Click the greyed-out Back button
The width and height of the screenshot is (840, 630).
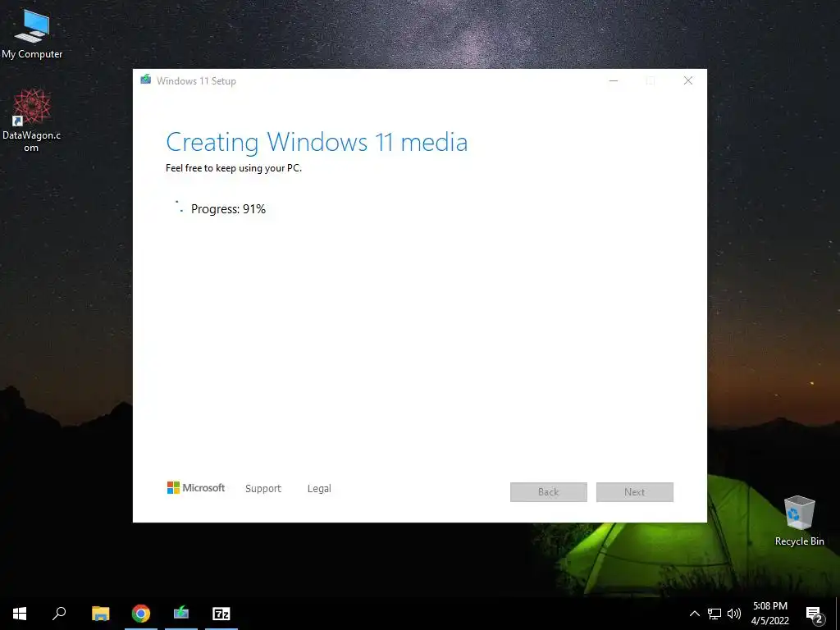click(549, 492)
